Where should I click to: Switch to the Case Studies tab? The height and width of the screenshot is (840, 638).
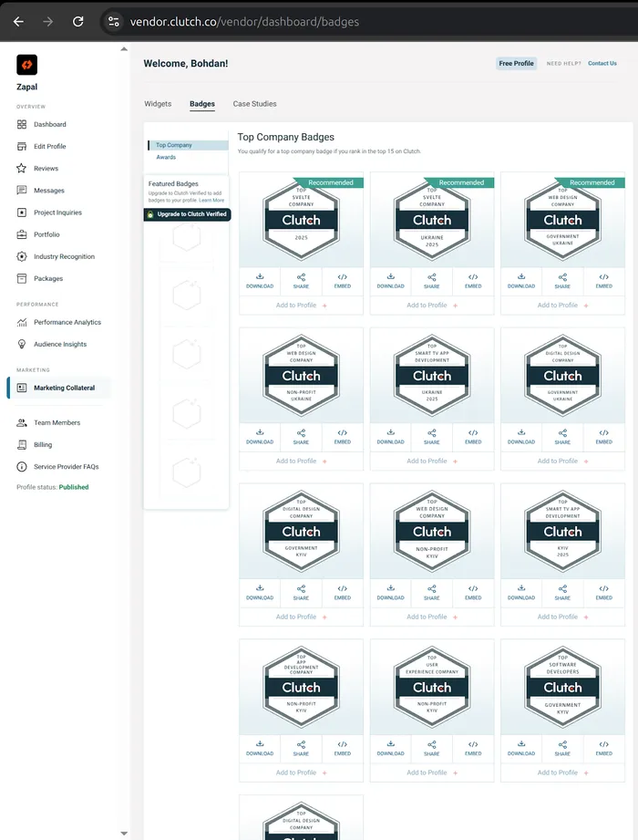pos(255,104)
